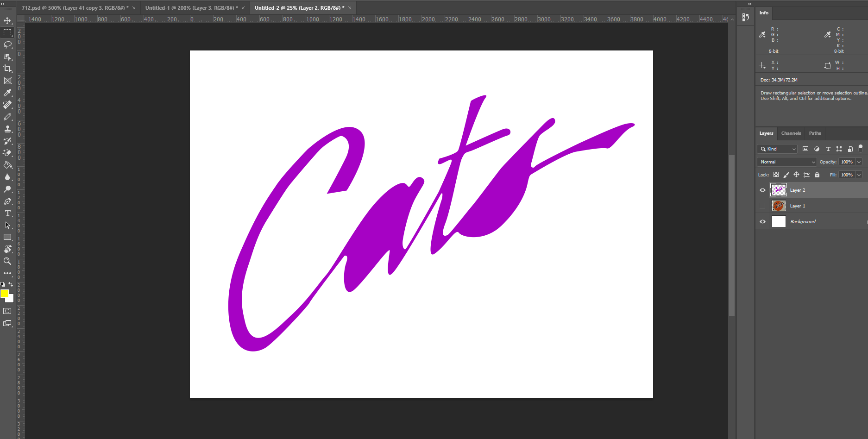Open the cursor coordinates units options
The image size is (868, 439).
tap(762, 65)
